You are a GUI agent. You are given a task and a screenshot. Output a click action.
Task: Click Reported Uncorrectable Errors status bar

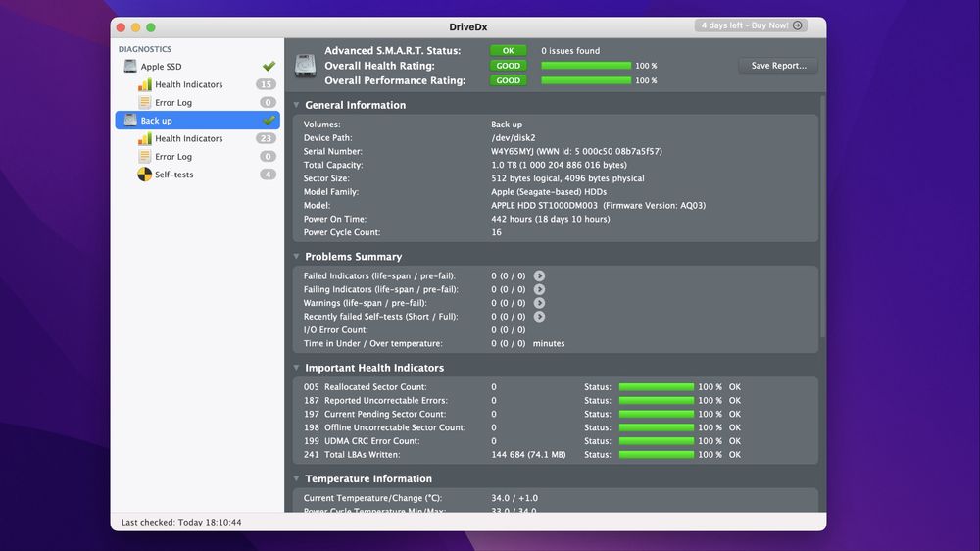(657, 400)
